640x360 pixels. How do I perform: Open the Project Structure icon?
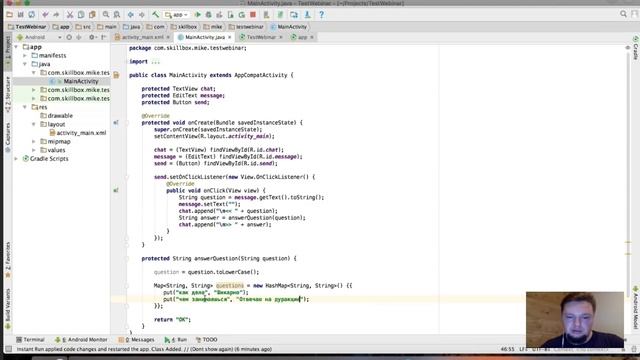(294, 15)
